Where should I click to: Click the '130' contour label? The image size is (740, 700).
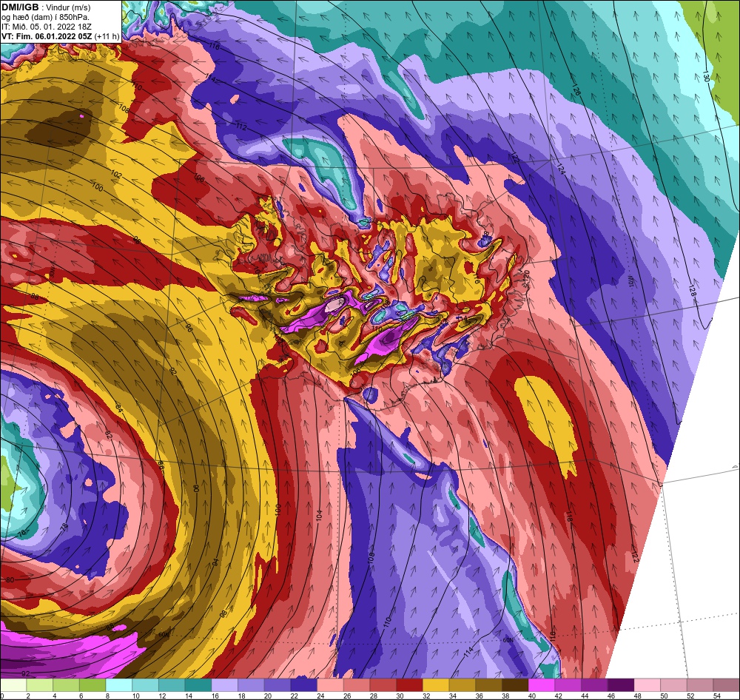[705, 76]
